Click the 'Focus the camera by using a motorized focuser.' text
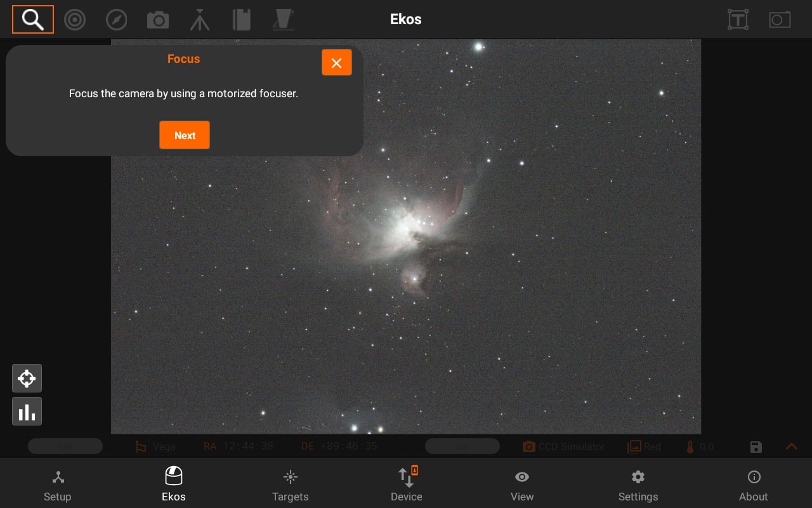The image size is (812, 508). 184,93
